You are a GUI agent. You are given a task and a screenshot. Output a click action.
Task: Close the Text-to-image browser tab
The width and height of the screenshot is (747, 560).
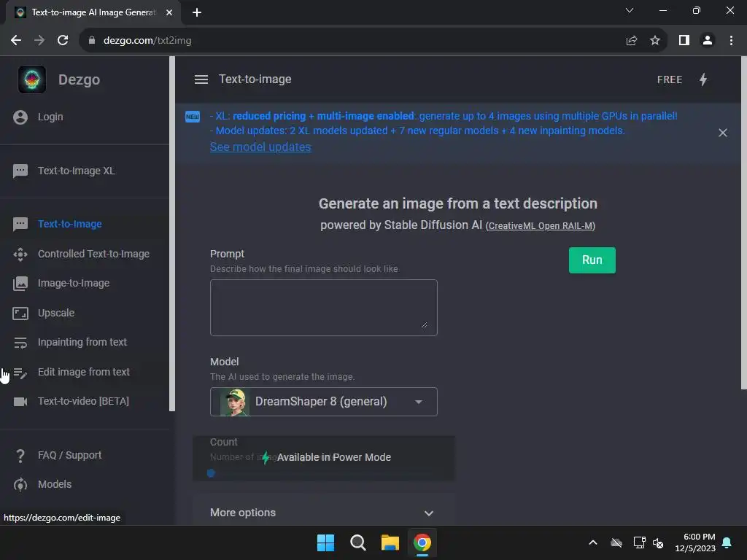[169, 12]
